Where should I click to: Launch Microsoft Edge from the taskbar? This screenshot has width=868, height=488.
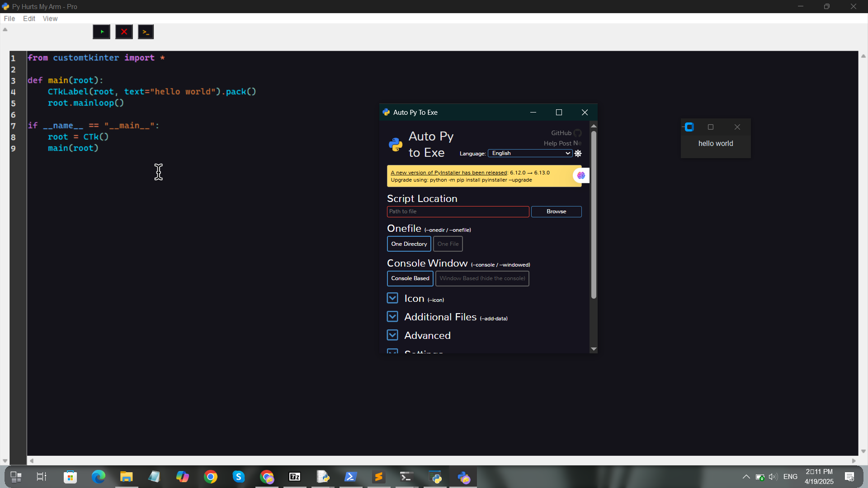point(98,477)
